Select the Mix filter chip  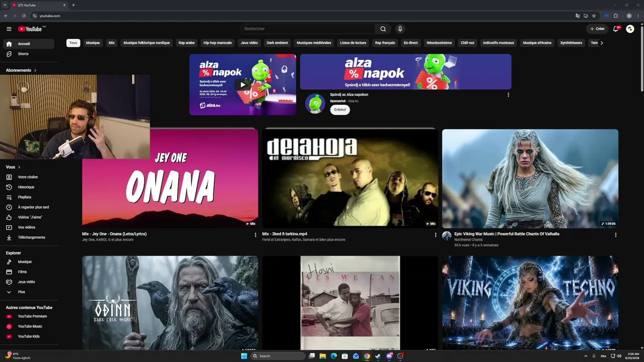tap(112, 43)
